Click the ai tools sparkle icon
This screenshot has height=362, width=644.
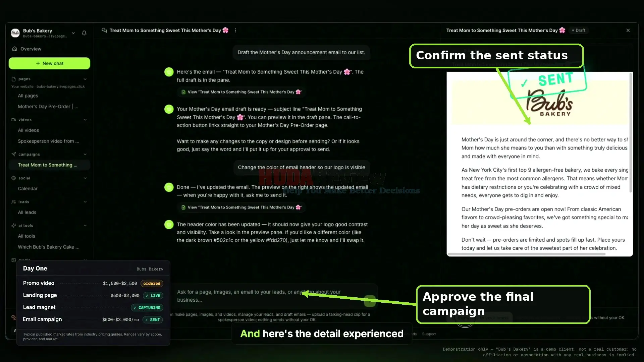click(x=14, y=226)
